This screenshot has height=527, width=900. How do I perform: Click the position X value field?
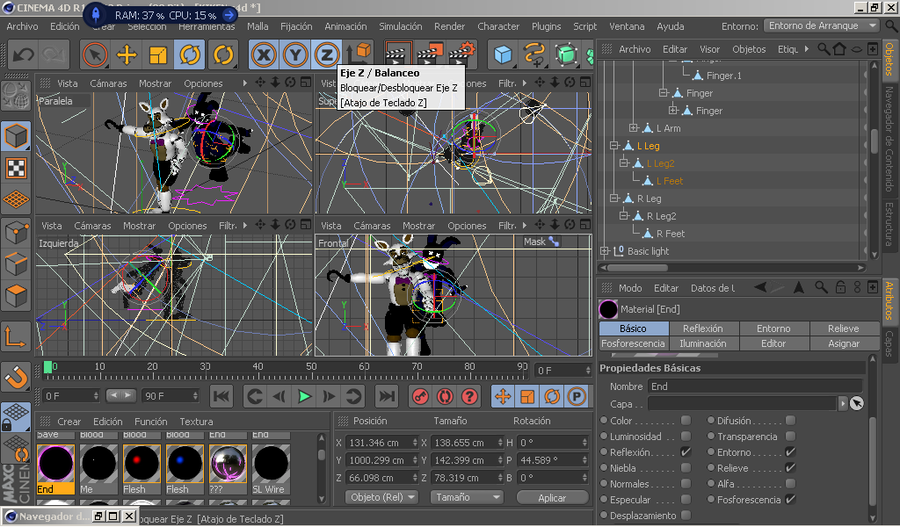point(381,443)
